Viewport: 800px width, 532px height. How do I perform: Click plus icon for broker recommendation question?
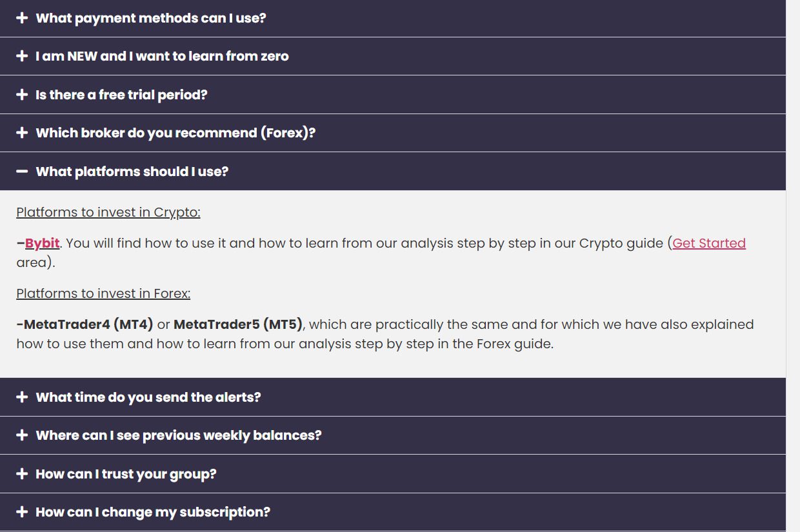22,133
